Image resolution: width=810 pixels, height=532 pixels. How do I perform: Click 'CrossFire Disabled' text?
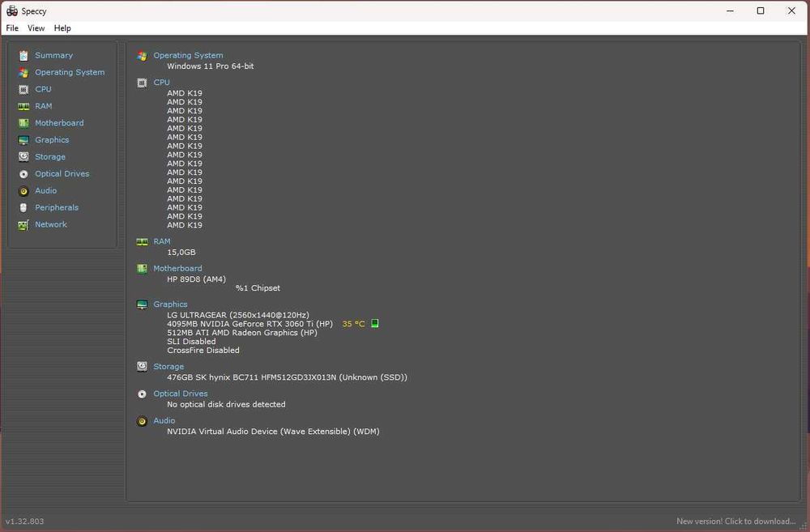[203, 350]
